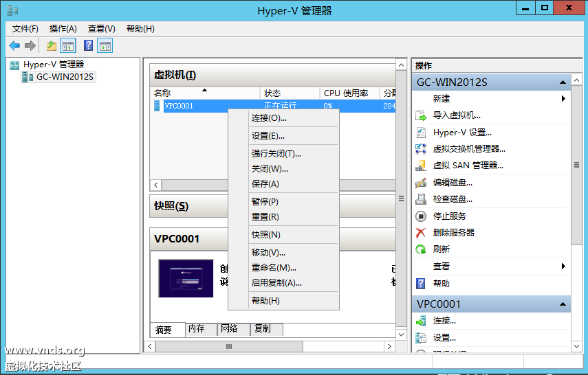Choose 快照(N) from the context menu

click(x=283, y=234)
